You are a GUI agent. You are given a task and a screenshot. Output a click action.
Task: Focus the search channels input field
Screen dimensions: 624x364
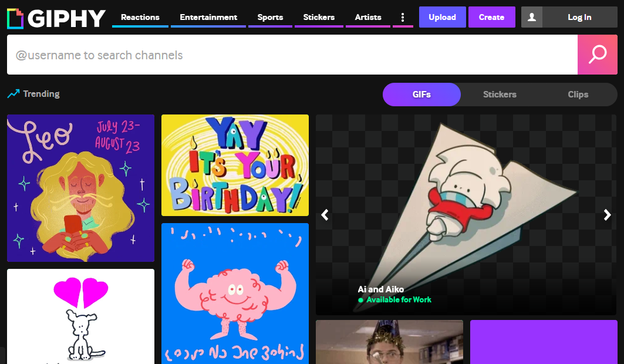click(x=292, y=55)
